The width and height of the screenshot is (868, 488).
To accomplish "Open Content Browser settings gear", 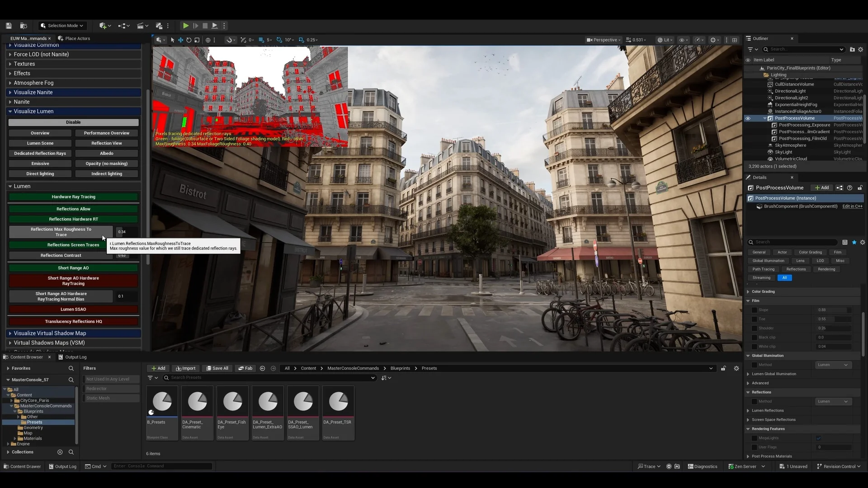I will click(736, 368).
